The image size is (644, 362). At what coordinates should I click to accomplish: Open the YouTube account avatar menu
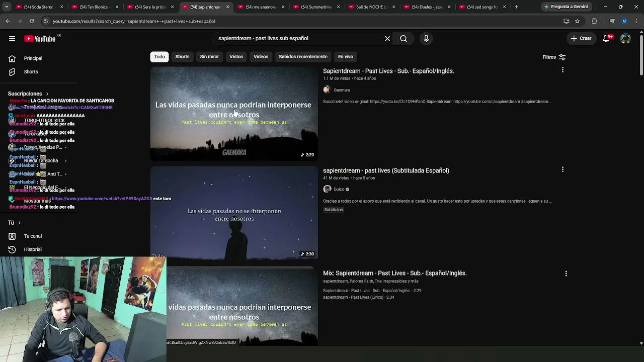625,38
